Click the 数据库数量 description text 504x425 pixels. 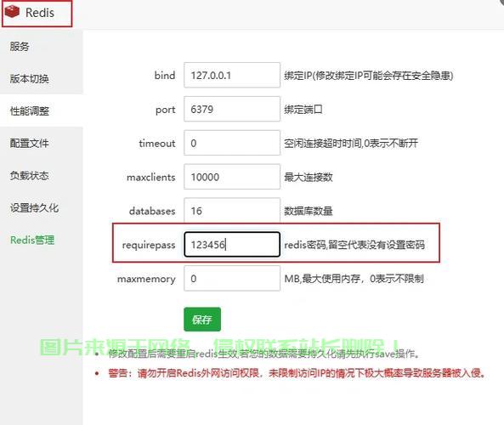click(x=308, y=211)
